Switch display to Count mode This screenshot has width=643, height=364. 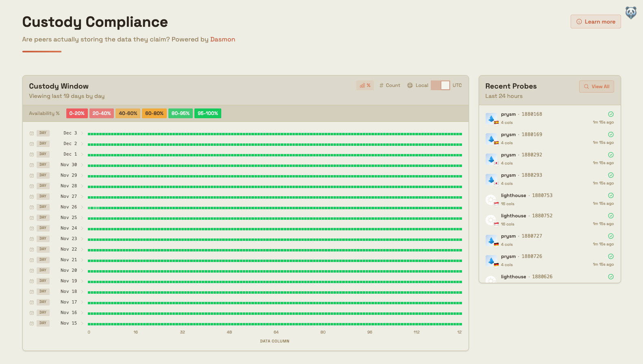coord(390,85)
